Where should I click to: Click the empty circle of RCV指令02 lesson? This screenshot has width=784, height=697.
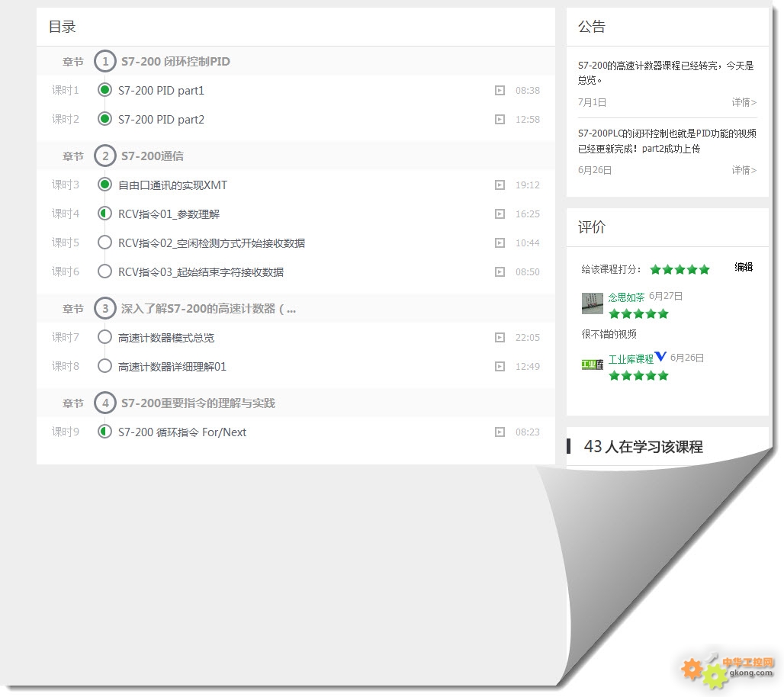pyautogui.click(x=104, y=243)
